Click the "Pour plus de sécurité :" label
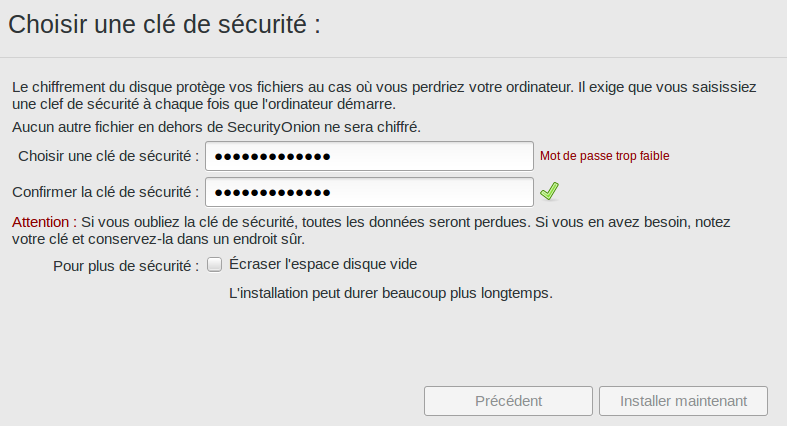This screenshot has width=787, height=426. click(x=126, y=265)
